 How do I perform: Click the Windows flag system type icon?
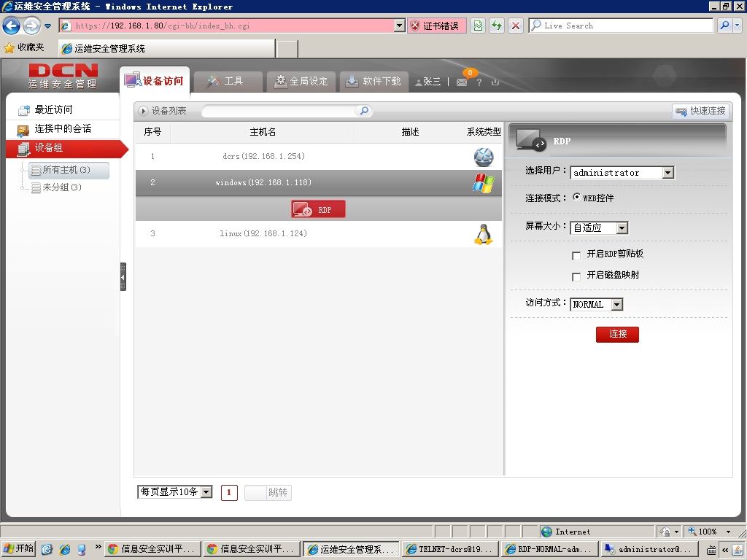coord(484,183)
